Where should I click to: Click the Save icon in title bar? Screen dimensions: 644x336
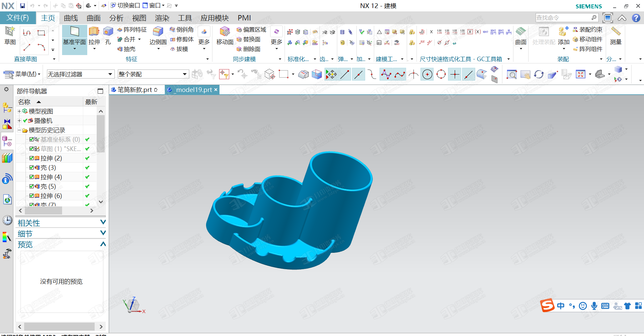point(22,6)
